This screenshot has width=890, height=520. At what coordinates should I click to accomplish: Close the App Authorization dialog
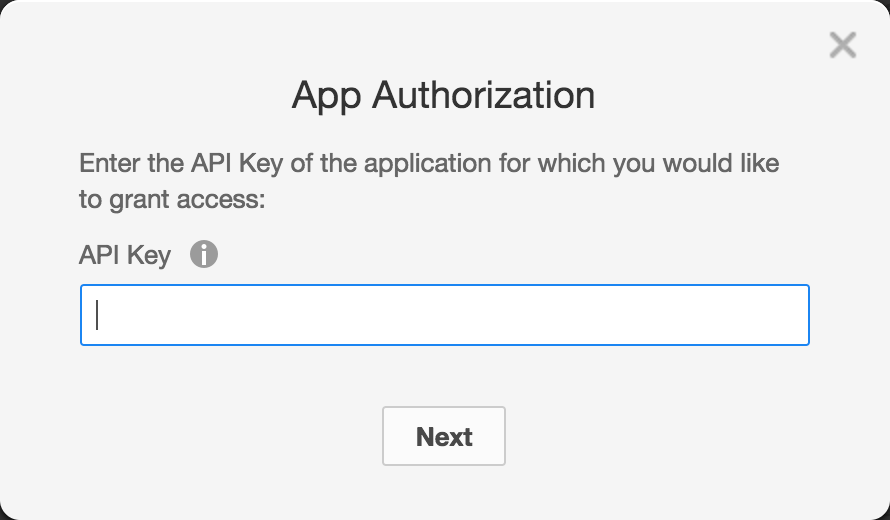click(842, 45)
